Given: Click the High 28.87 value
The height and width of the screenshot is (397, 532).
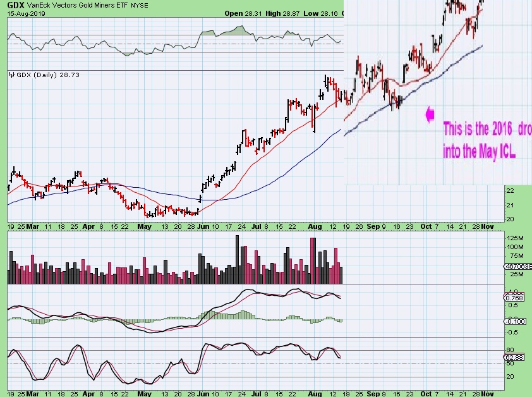Looking at the screenshot, I should click(282, 13).
